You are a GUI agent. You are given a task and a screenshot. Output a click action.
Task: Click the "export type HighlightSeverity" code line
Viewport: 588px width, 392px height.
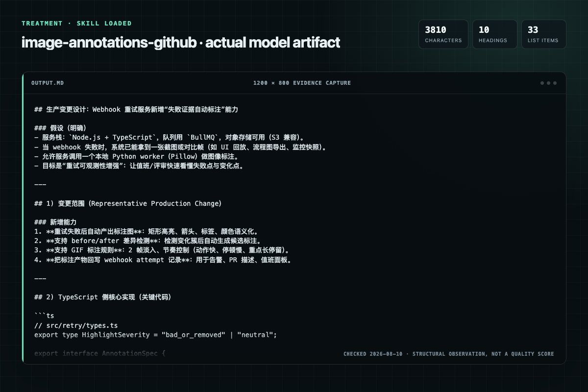pos(155,335)
